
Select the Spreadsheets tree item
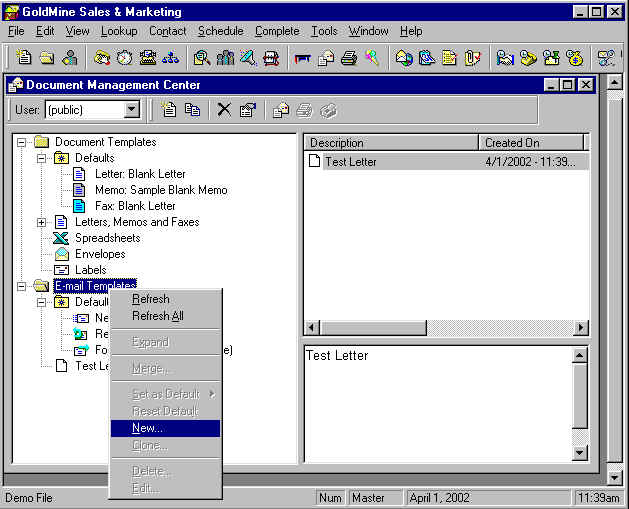coord(108,238)
